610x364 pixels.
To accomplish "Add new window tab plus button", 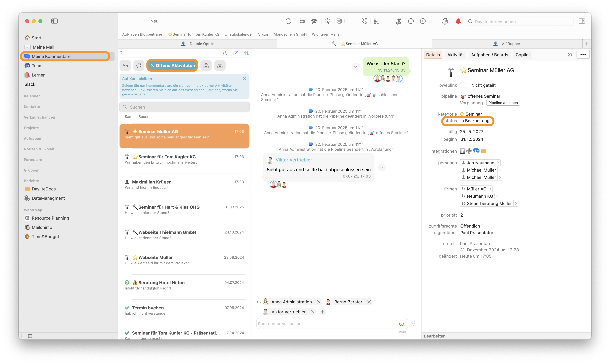I will [x=587, y=44].
